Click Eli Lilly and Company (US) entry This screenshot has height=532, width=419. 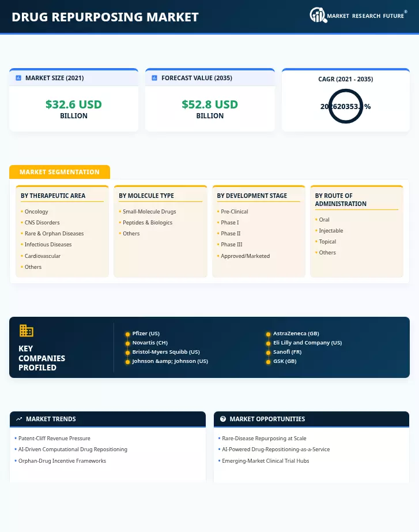pyautogui.click(x=307, y=343)
